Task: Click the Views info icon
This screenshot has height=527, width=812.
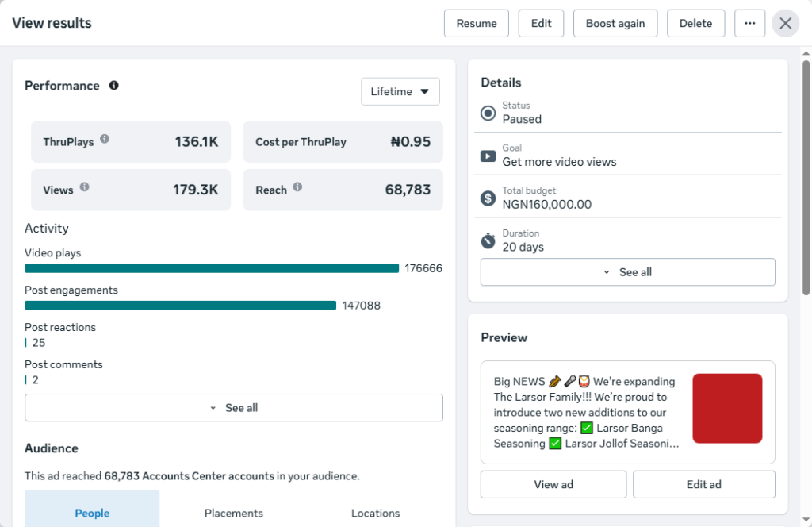Action: [84, 187]
